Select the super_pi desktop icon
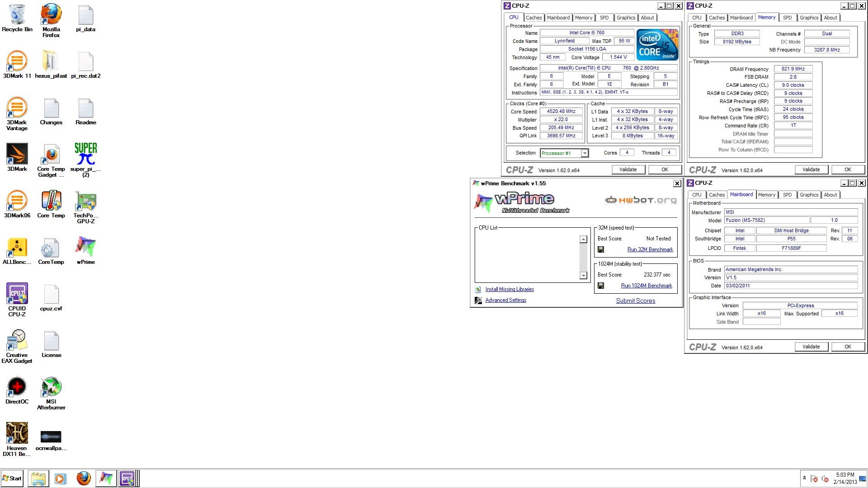Viewport: 868px width, 488px height. coord(85,160)
